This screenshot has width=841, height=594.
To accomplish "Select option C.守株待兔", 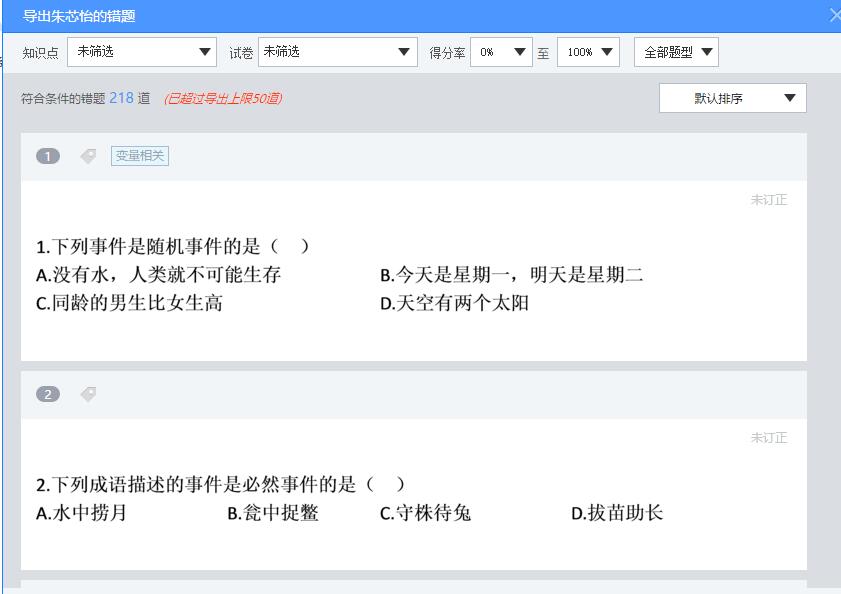I will pos(425,513).
